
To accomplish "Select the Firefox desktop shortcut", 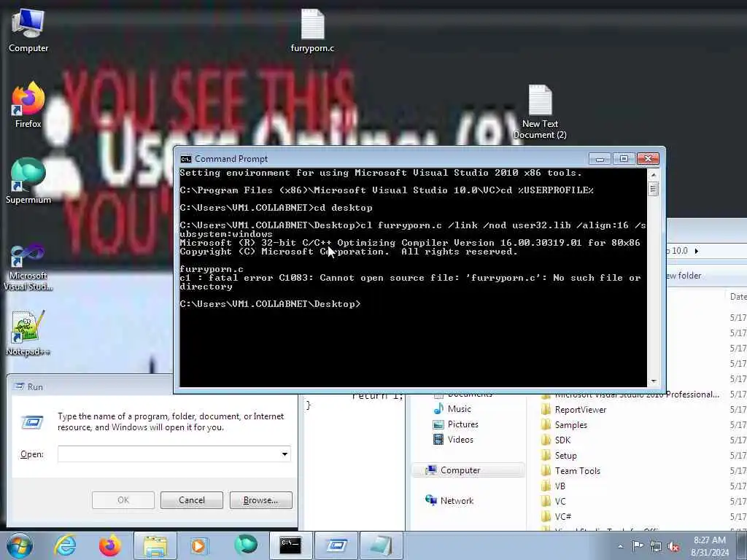I will coord(28,106).
